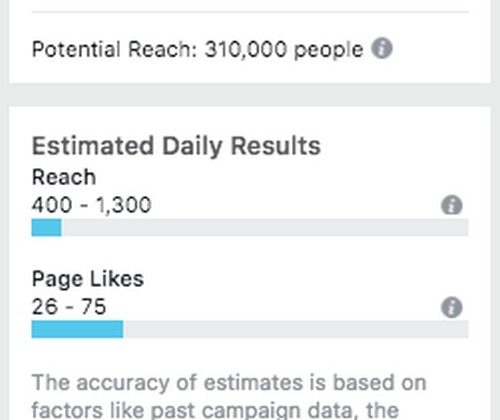Image resolution: width=500 pixels, height=420 pixels.
Task: Click the info icon beside Potential Reach
Action: click(x=382, y=48)
